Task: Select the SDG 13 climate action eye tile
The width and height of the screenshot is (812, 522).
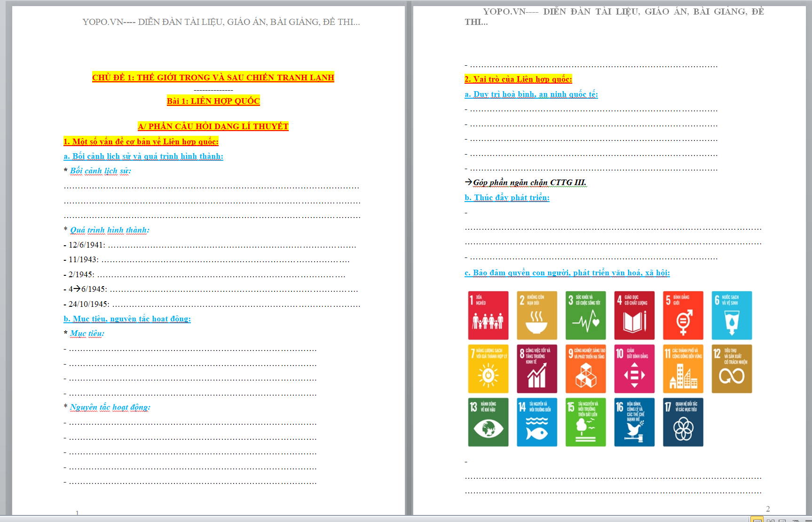Action: [488, 422]
